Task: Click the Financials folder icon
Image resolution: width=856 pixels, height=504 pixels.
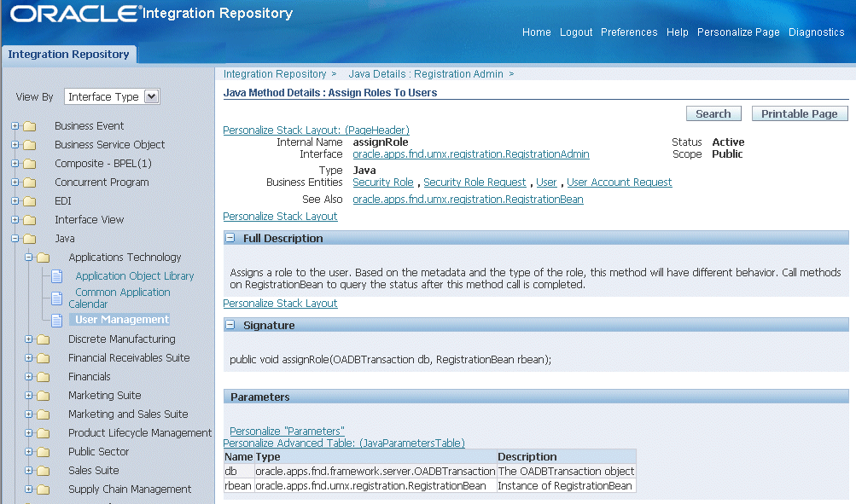Action: 44,377
